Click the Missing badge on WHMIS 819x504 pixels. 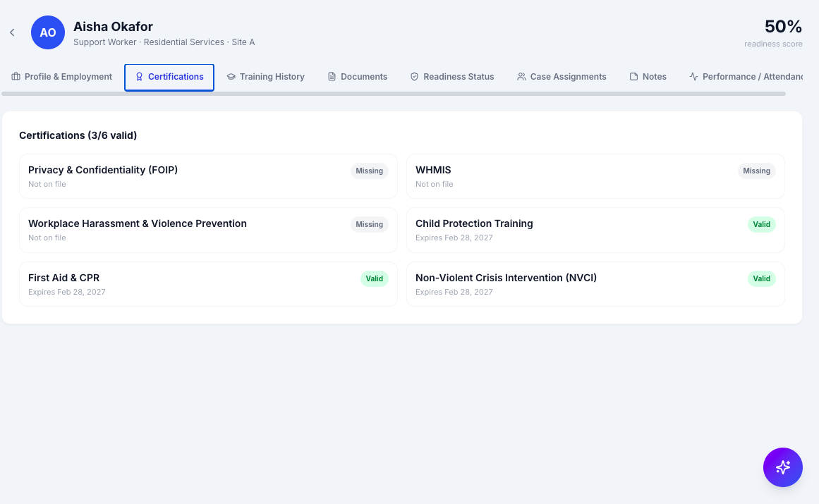tap(756, 171)
